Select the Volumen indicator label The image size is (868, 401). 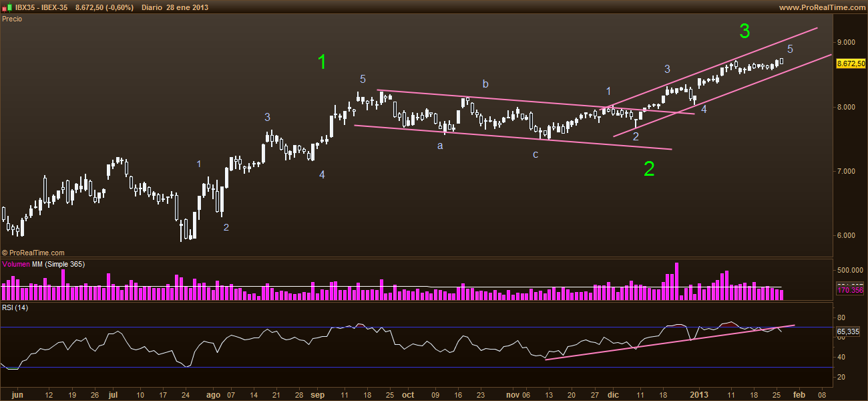16,265
